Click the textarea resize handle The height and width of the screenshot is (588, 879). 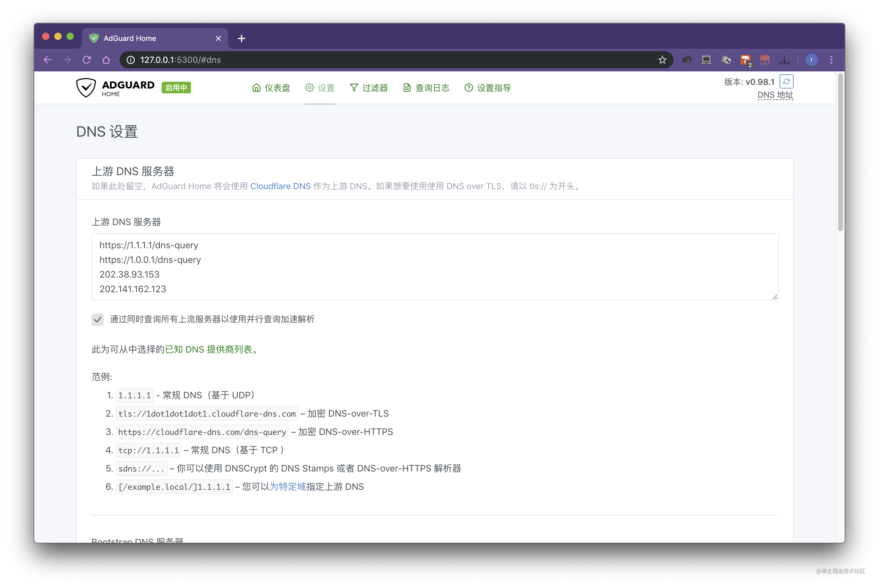(774, 297)
